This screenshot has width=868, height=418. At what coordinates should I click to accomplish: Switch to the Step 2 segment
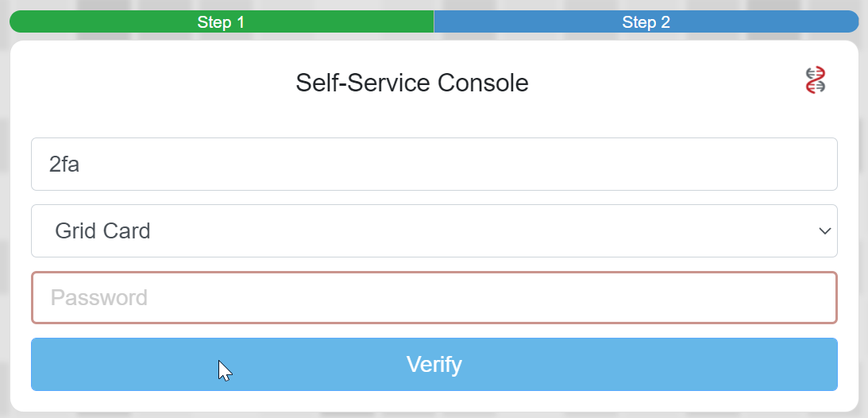pyautogui.click(x=646, y=22)
